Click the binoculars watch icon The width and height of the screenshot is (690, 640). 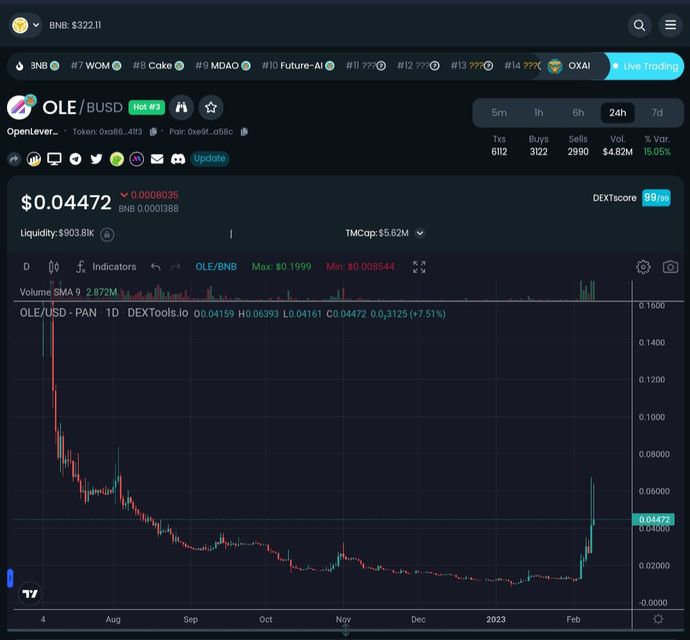tap(181, 107)
